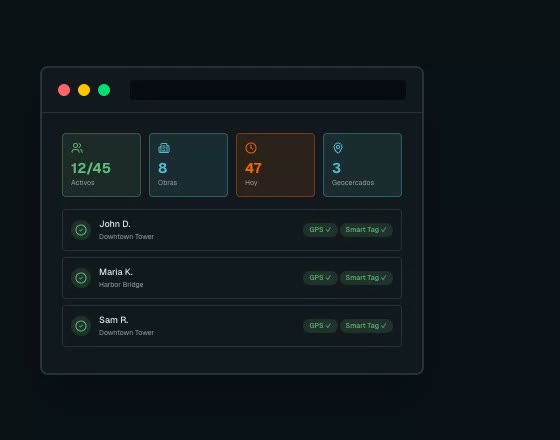The width and height of the screenshot is (560, 440).
Task: Click the check circle icon beside Sam R.
Action: point(81,326)
